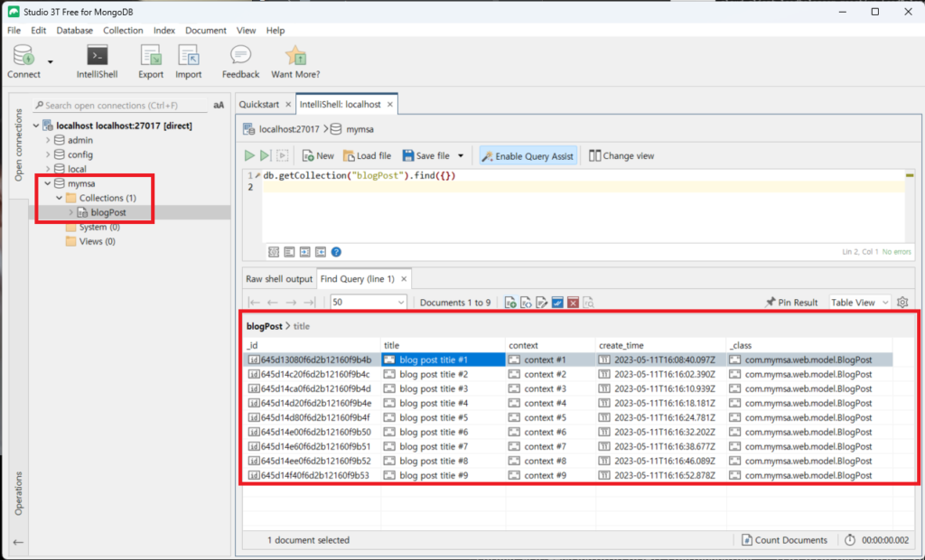
Task: Open the File menu
Action: click(x=14, y=31)
